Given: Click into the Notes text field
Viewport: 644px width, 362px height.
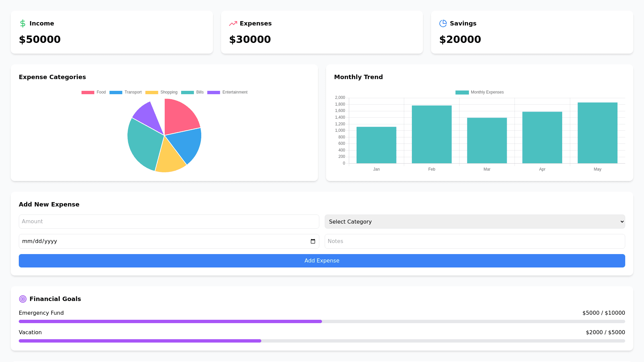Looking at the screenshot, I should click(x=475, y=241).
